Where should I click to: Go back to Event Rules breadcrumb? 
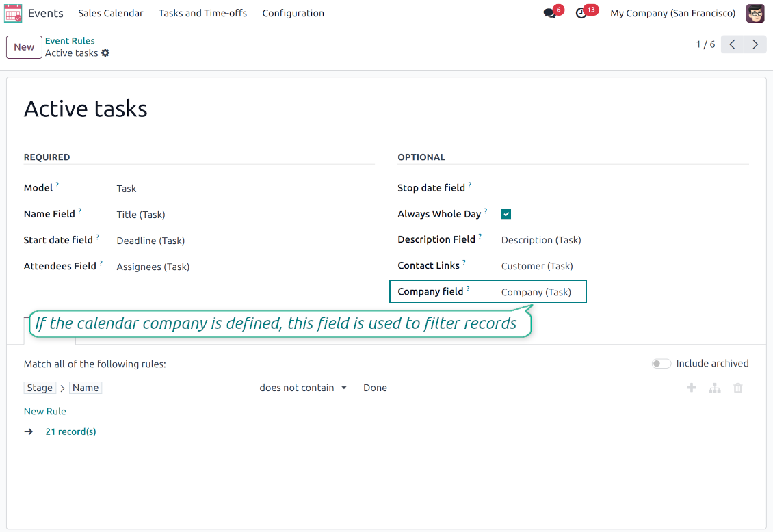[70, 41]
